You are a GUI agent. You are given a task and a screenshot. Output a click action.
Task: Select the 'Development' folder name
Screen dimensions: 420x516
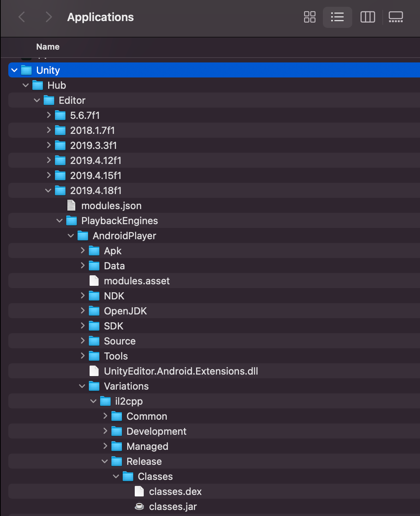157,431
